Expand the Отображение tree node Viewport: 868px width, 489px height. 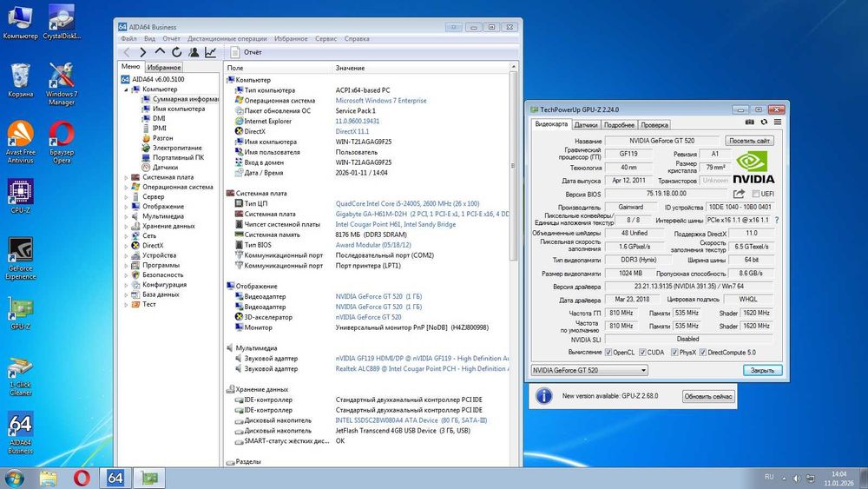126,207
